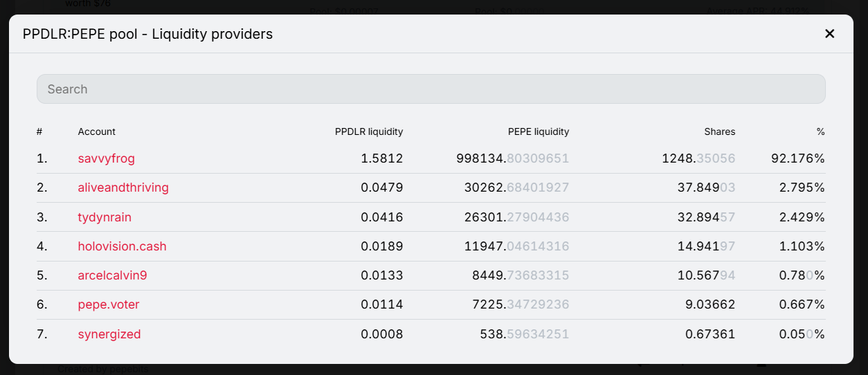The width and height of the screenshot is (868, 375).
Task: Open the savvyfrog account link
Action: pos(106,158)
